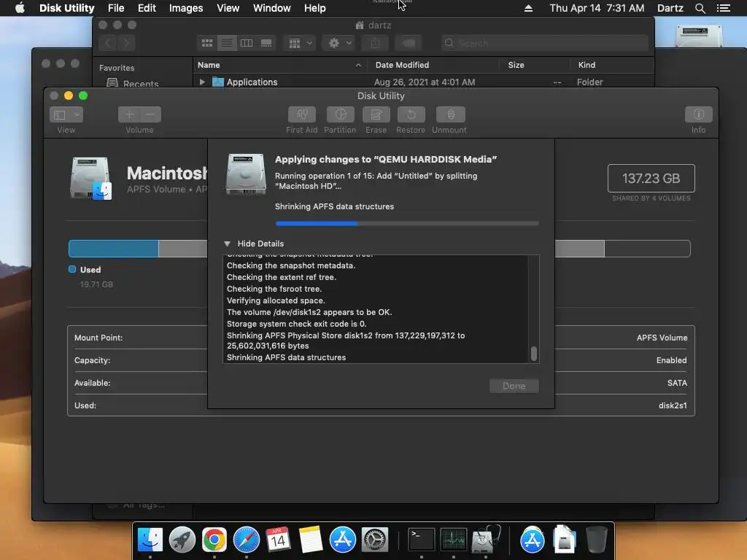747x560 pixels.
Task: Switch Finder window to column view
Action: [247, 43]
